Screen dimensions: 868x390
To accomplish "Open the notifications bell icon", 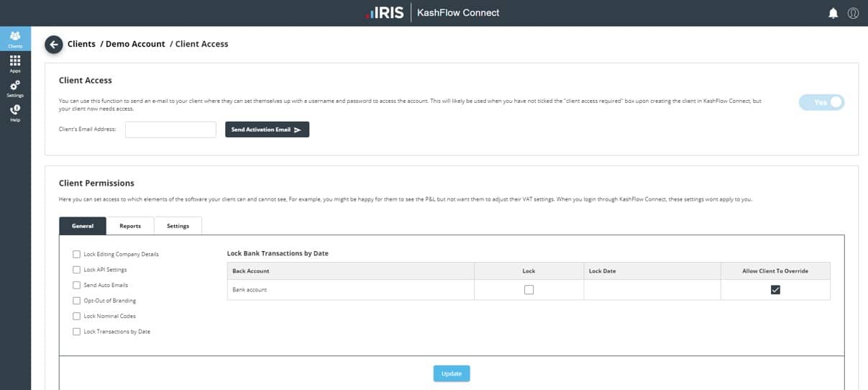I will tap(833, 13).
